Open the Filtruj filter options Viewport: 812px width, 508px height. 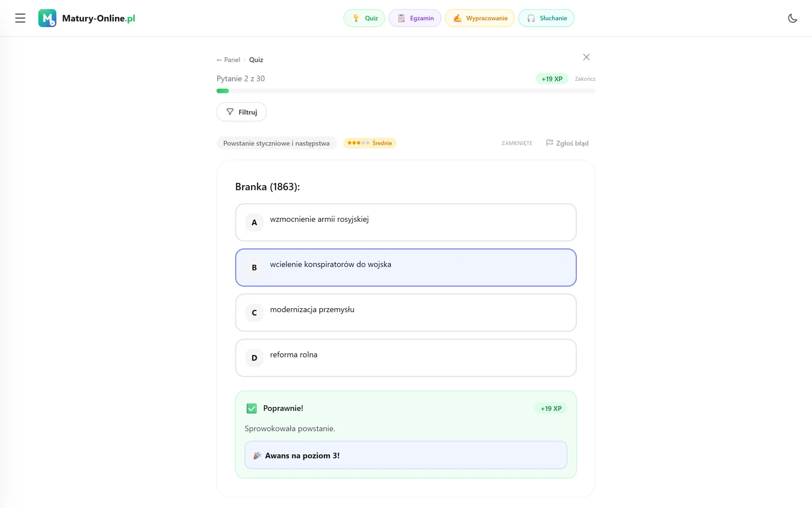pyautogui.click(x=241, y=112)
